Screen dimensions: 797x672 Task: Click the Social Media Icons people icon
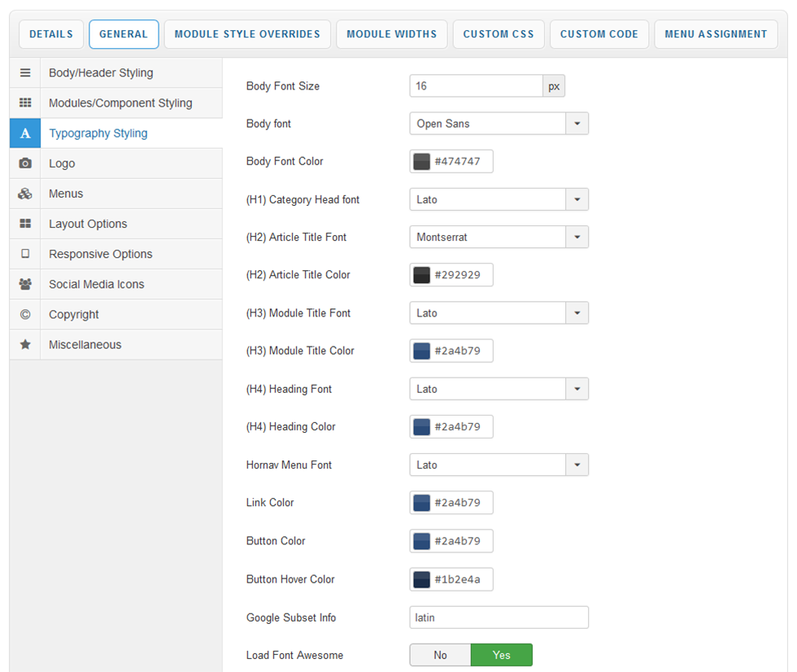(25, 284)
